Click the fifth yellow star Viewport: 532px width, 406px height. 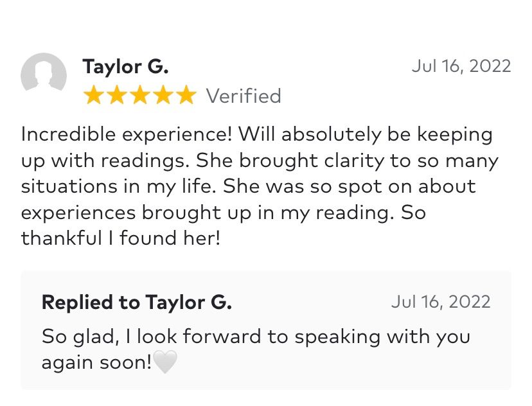click(186, 94)
